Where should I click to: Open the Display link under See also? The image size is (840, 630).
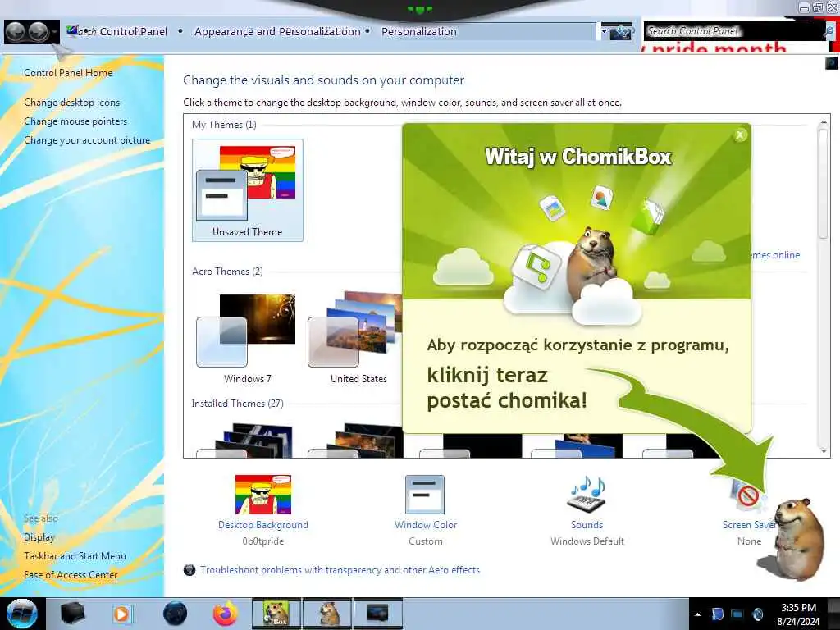click(39, 537)
